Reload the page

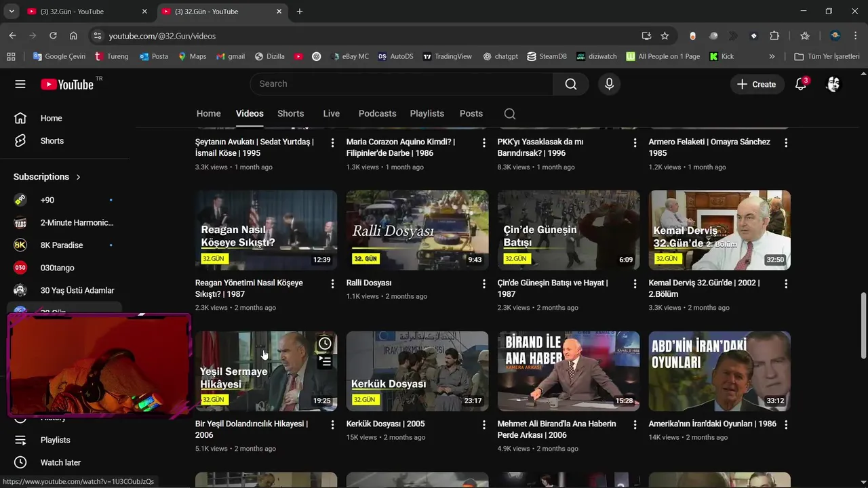[53, 36]
